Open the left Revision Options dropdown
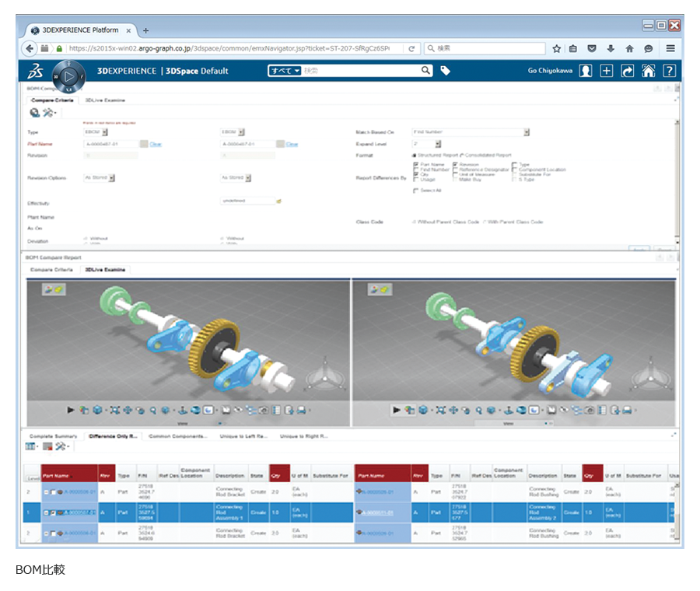This screenshot has height=591, width=700. pos(112,178)
